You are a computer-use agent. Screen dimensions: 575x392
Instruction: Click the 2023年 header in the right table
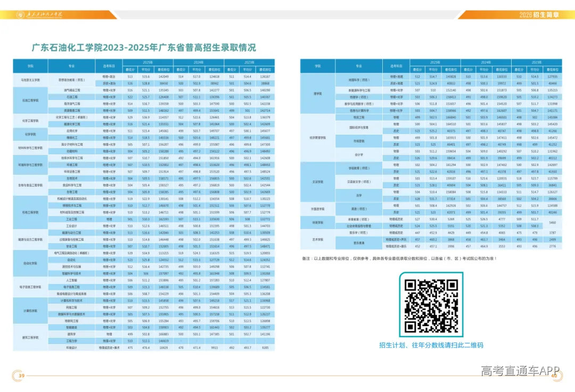(537, 63)
